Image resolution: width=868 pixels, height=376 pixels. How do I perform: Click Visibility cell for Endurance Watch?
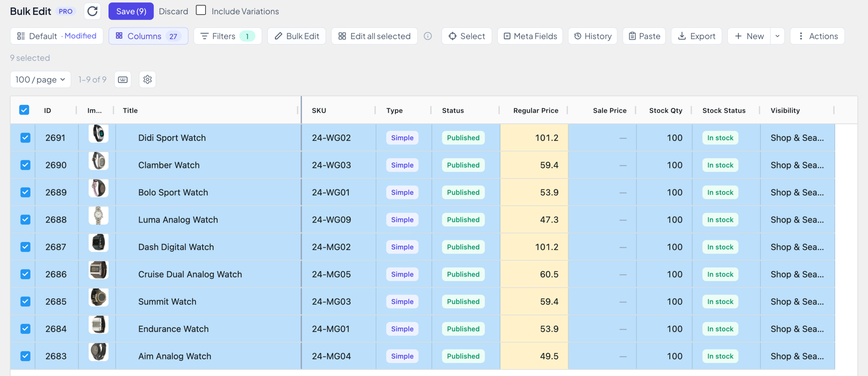point(797,329)
